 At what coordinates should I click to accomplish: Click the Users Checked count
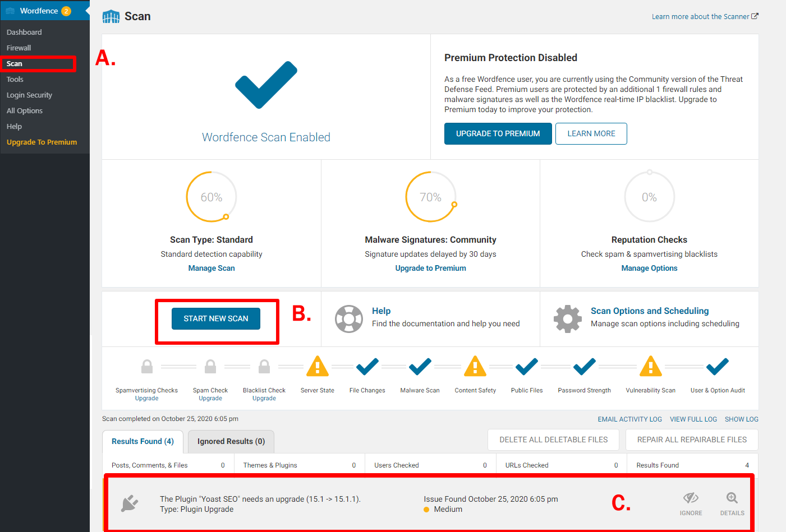485,465
